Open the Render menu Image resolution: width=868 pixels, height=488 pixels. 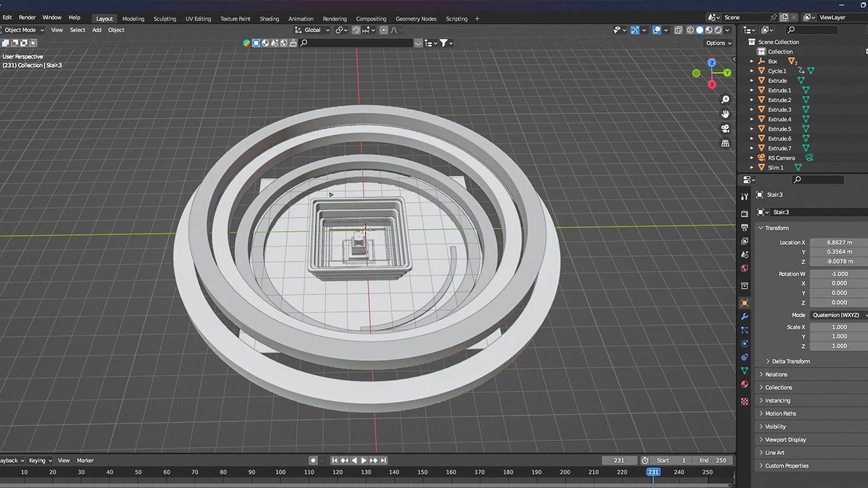[27, 17]
